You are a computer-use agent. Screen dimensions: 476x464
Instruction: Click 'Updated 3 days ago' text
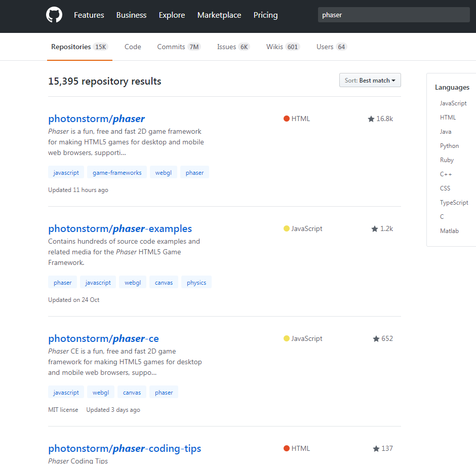tap(113, 410)
